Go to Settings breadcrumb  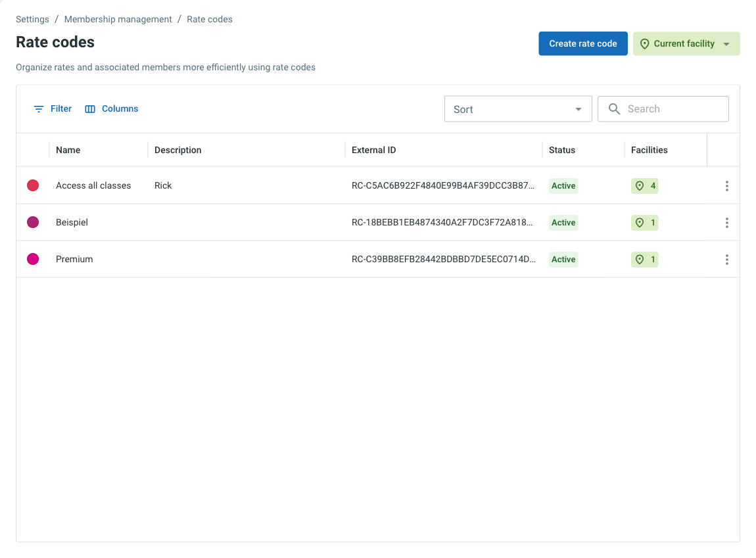coord(32,19)
